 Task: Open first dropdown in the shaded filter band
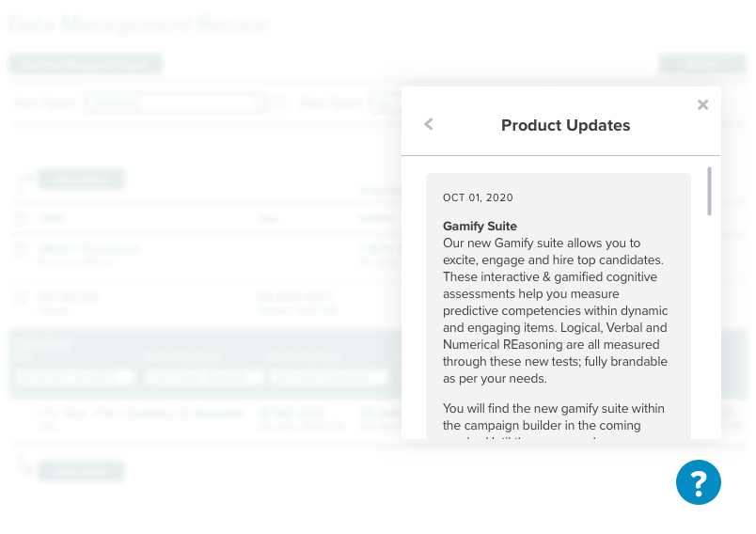point(73,376)
